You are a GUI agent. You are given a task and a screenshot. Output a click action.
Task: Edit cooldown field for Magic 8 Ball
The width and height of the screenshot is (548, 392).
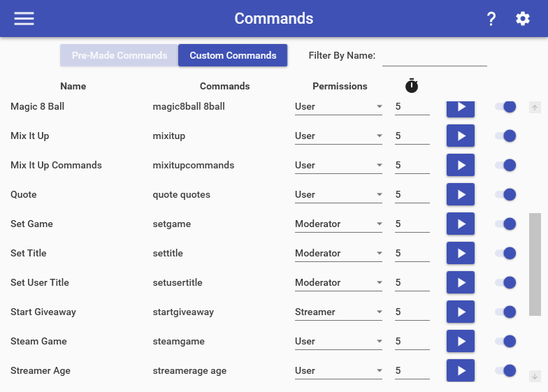pyautogui.click(x=412, y=107)
